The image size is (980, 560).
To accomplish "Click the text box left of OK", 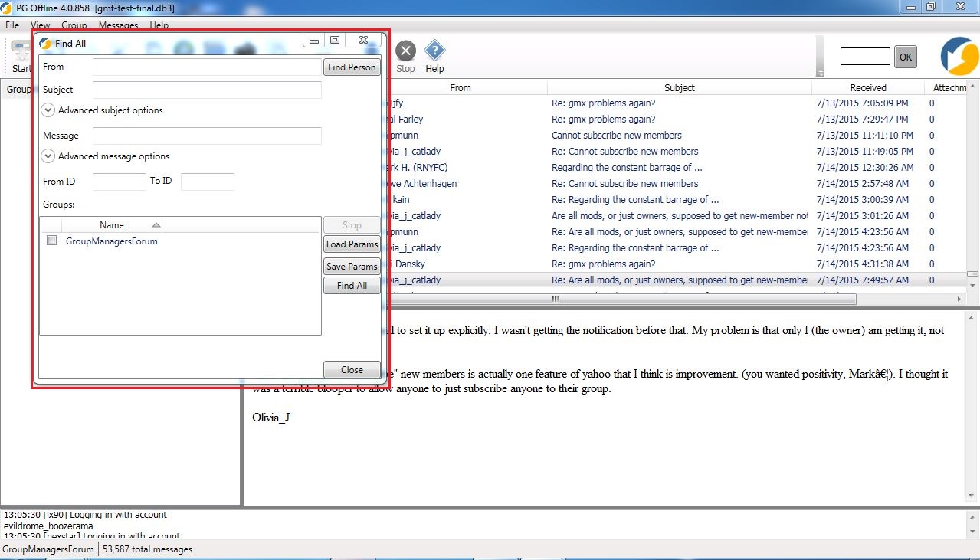I will (x=865, y=56).
